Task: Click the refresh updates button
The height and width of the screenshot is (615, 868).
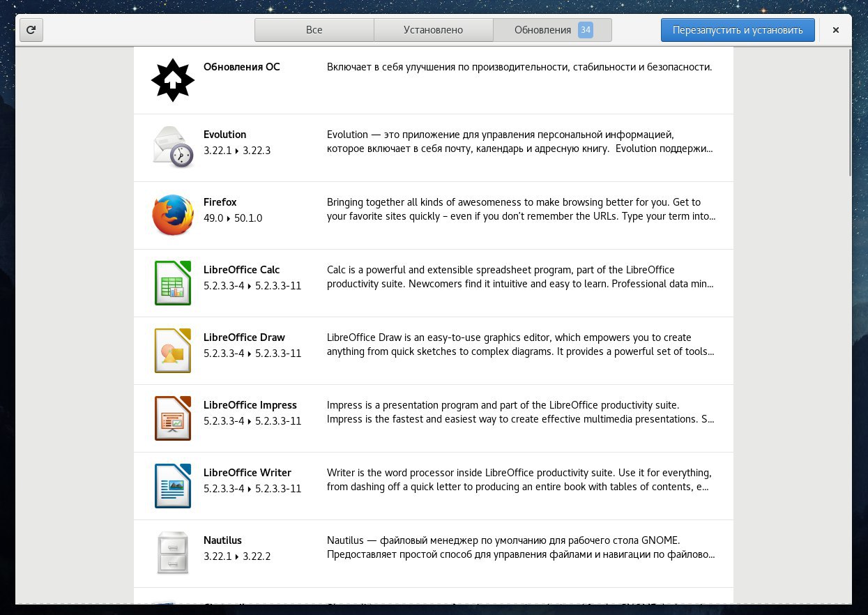Action: coord(31,30)
